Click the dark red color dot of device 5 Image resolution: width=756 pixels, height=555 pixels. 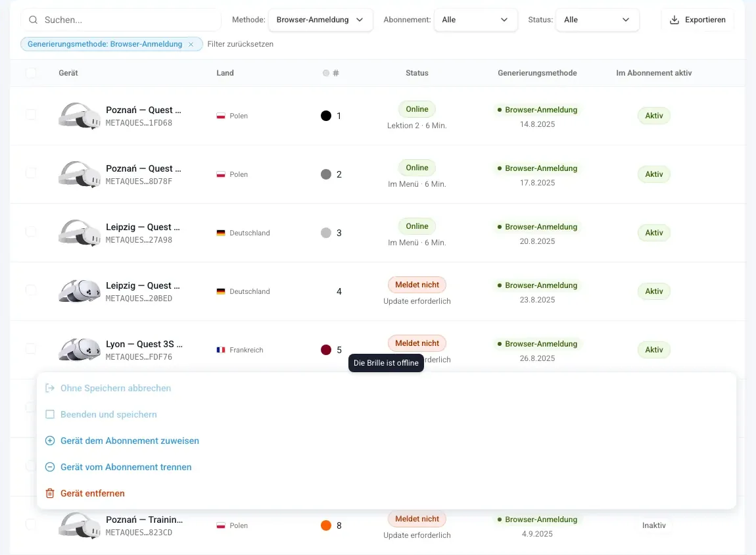click(x=326, y=350)
